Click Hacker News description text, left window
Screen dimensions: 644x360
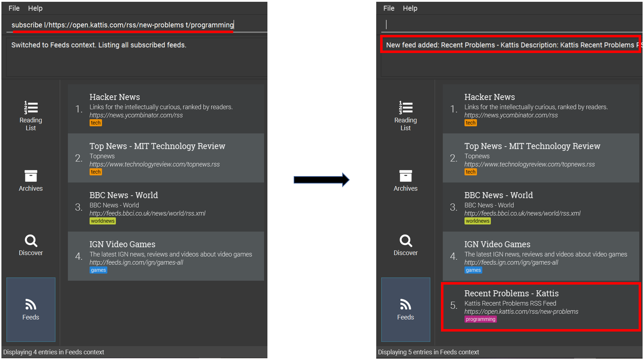pos(161,107)
